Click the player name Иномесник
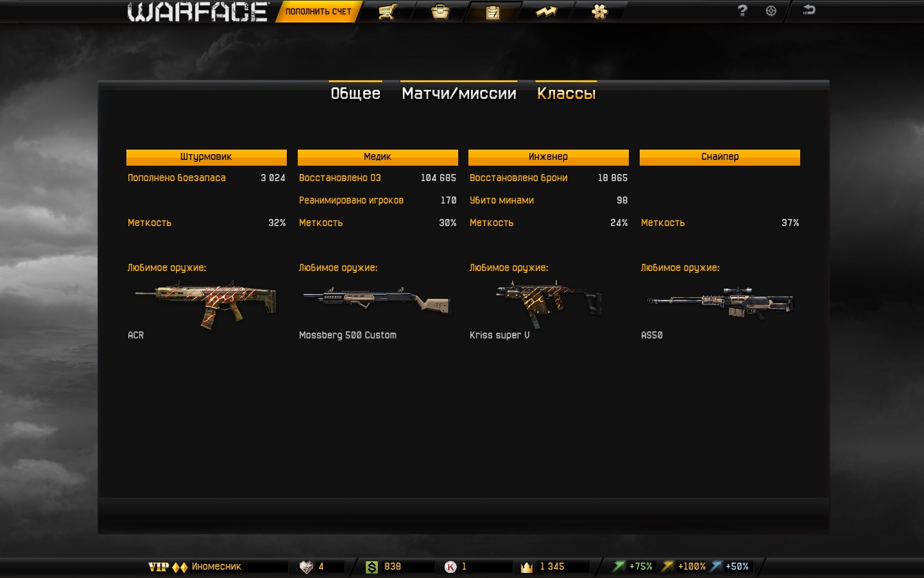Image resolution: width=924 pixels, height=578 pixels. click(x=216, y=566)
